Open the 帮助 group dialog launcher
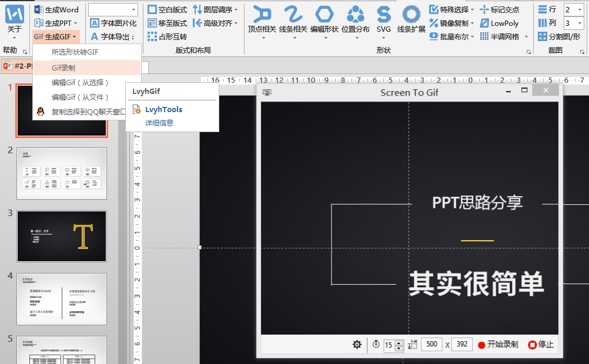The height and width of the screenshot is (364, 589). click(25, 52)
